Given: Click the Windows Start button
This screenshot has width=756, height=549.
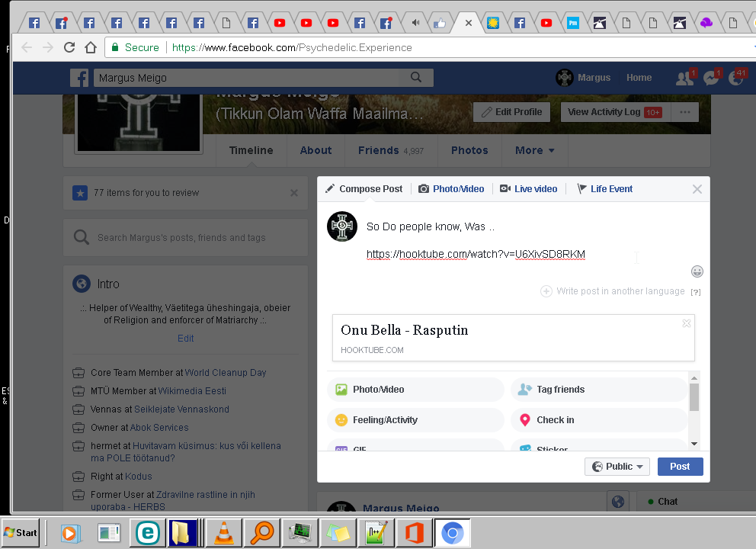Looking at the screenshot, I should pyautogui.click(x=21, y=533).
